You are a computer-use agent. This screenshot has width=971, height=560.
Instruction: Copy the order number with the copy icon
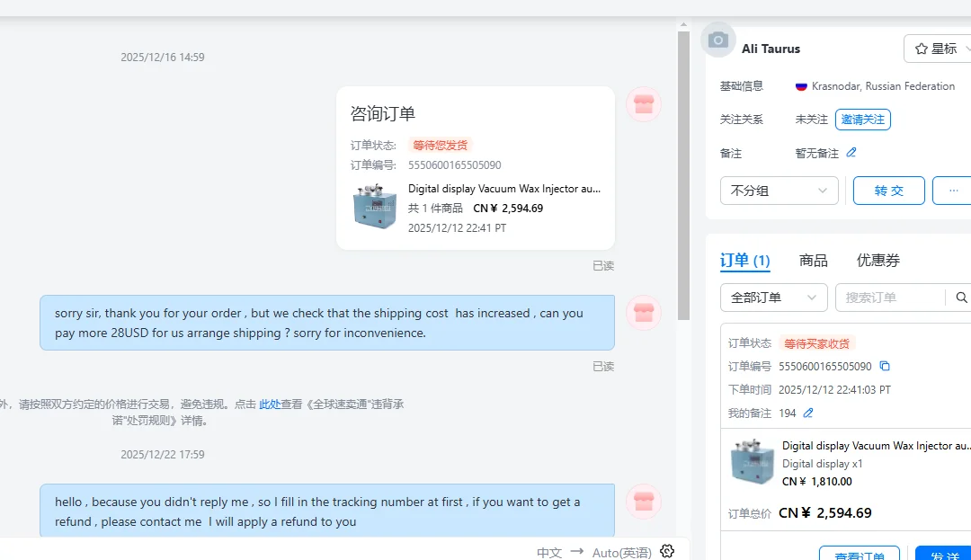885,366
